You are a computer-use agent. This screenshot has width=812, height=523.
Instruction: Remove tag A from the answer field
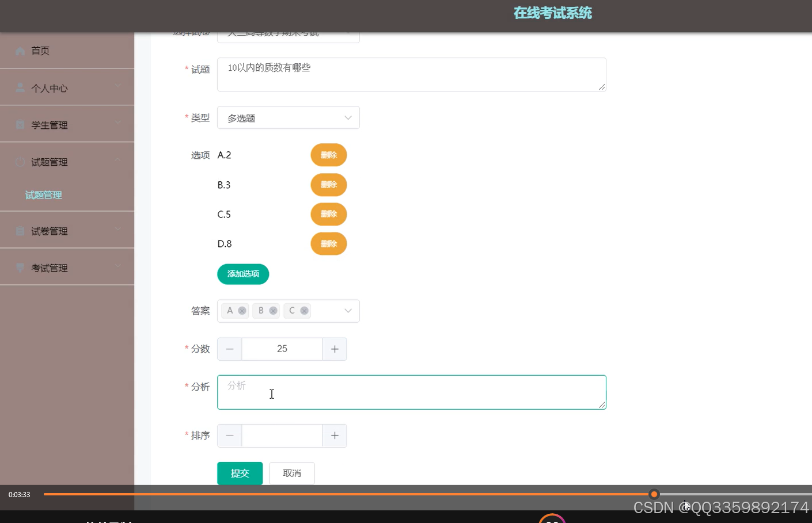pyautogui.click(x=242, y=311)
